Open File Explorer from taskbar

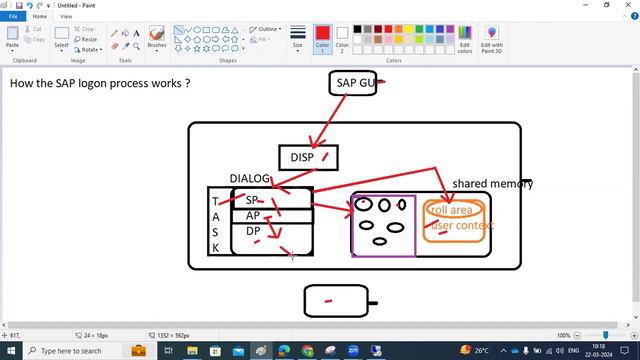point(192,351)
